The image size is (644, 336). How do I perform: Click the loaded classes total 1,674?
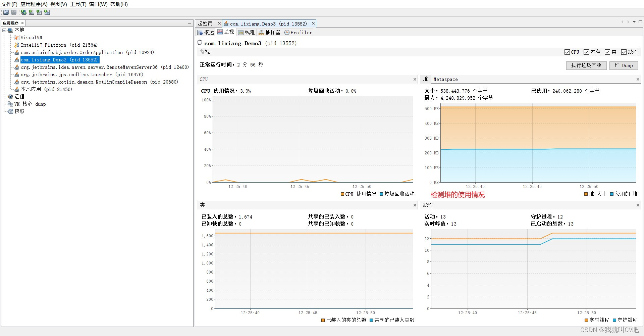pos(246,217)
